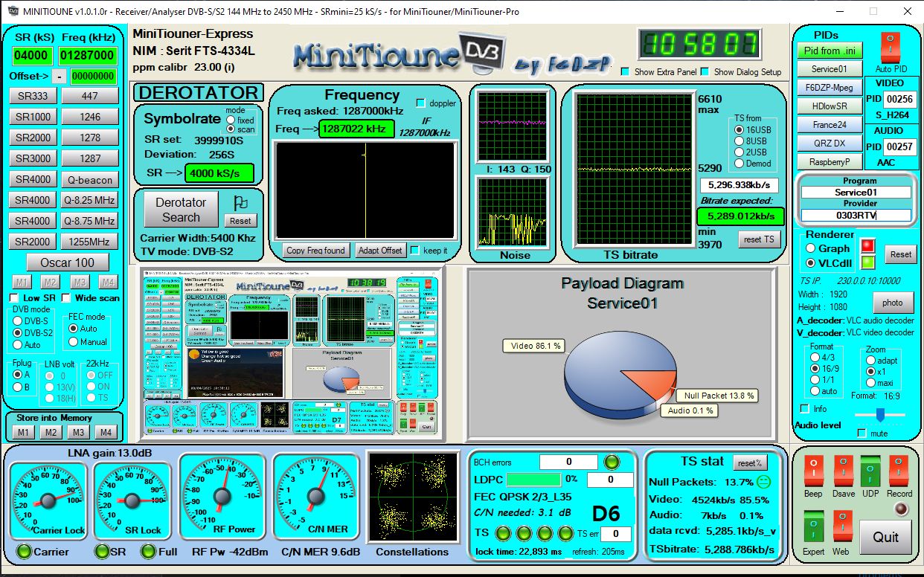The width and height of the screenshot is (924, 577).
Task: Enable the doppler checkbox
Action: 421,103
